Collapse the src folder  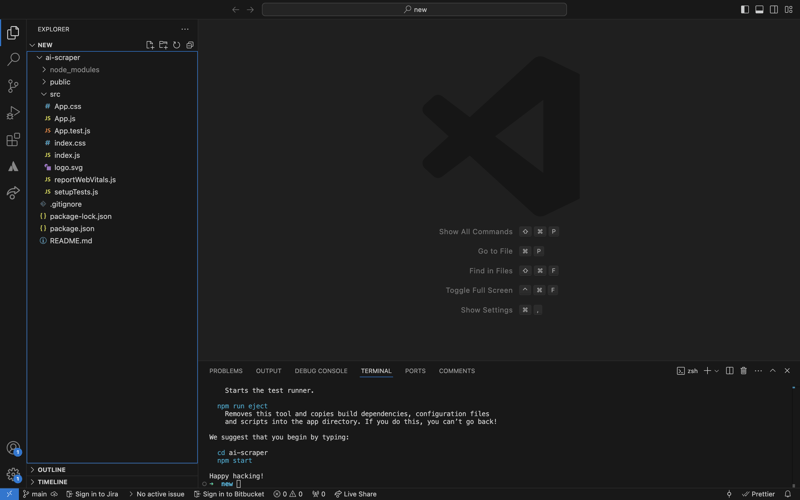pos(44,94)
